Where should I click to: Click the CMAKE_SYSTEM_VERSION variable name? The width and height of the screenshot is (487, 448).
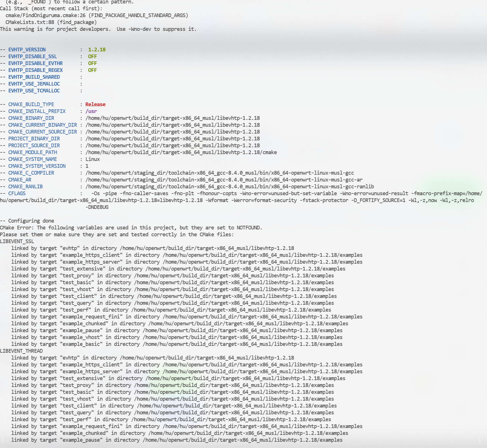(x=37, y=166)
